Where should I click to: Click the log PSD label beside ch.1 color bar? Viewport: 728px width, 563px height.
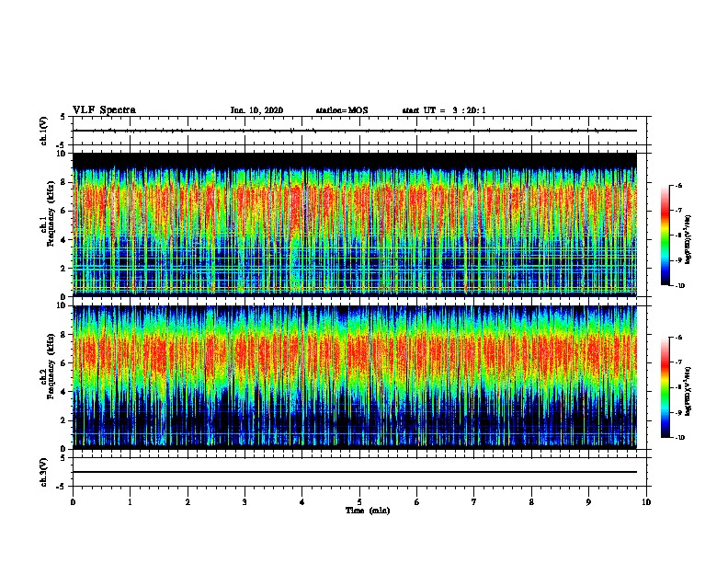point(688,239)
